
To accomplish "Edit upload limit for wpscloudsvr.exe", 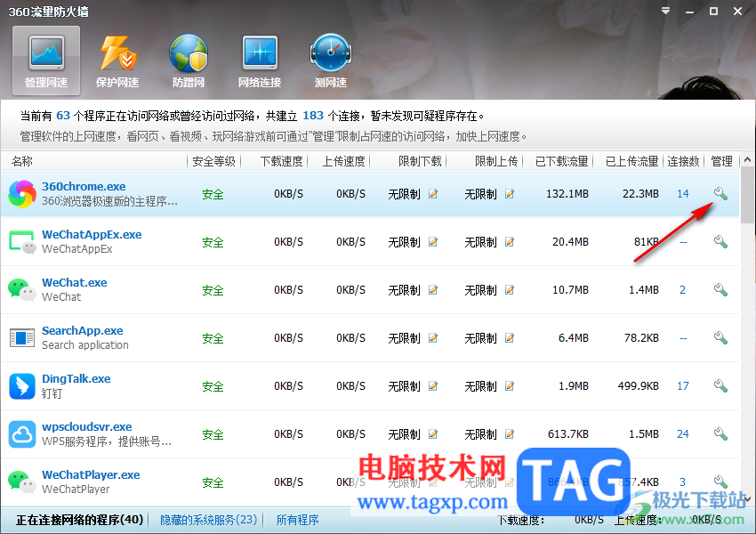I will [509, 433].
